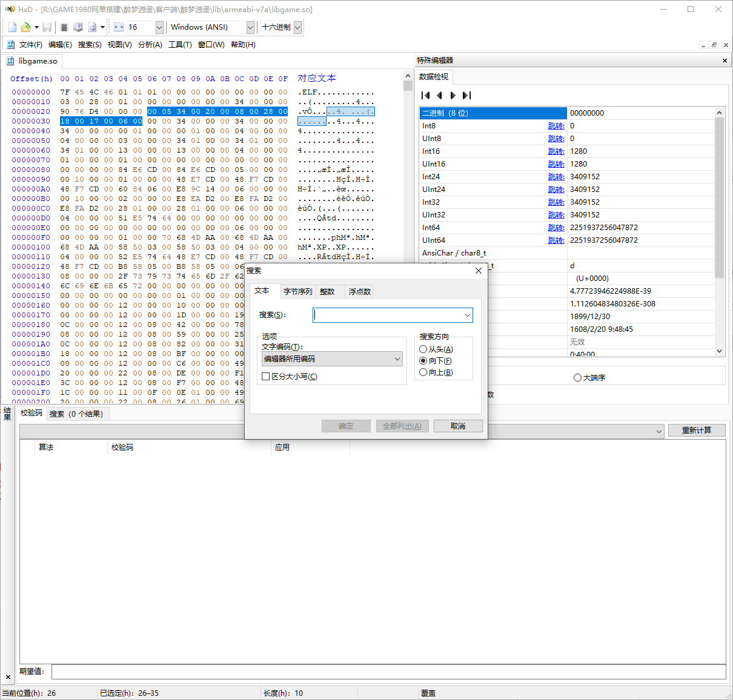Click 取消 to cancel the search
The height and width of the screenshot is (700, 733).
coord(458,426)
